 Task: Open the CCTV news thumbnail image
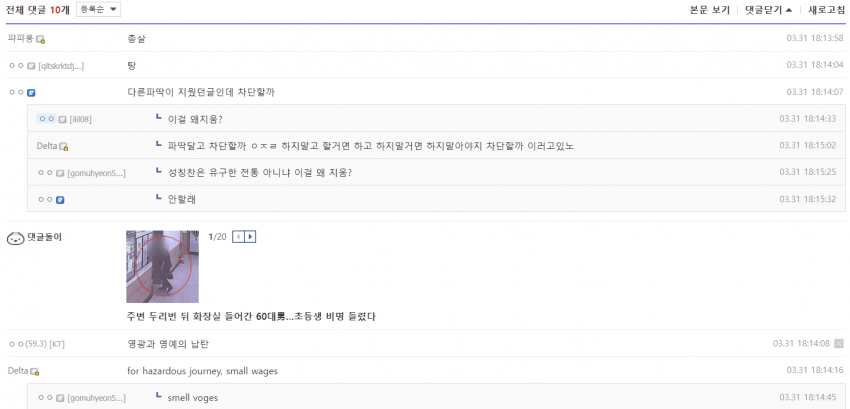pyautogui.click(x=163, y=266)
